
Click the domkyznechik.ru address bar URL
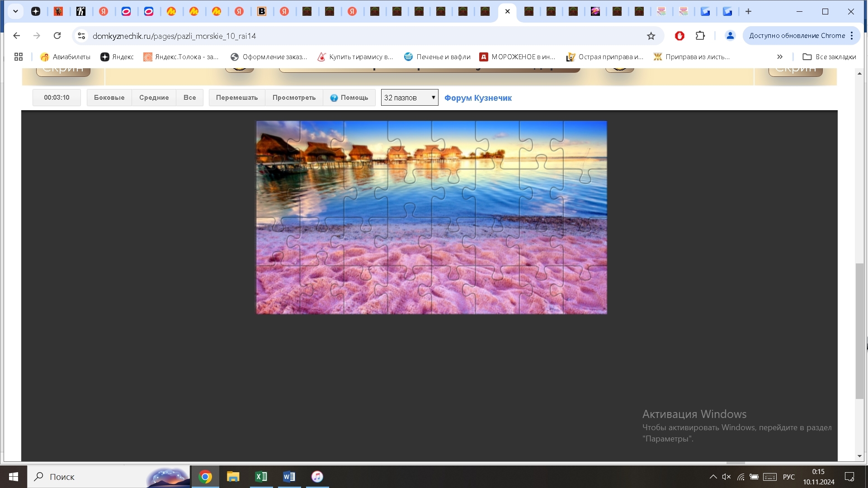pos(174,36)
